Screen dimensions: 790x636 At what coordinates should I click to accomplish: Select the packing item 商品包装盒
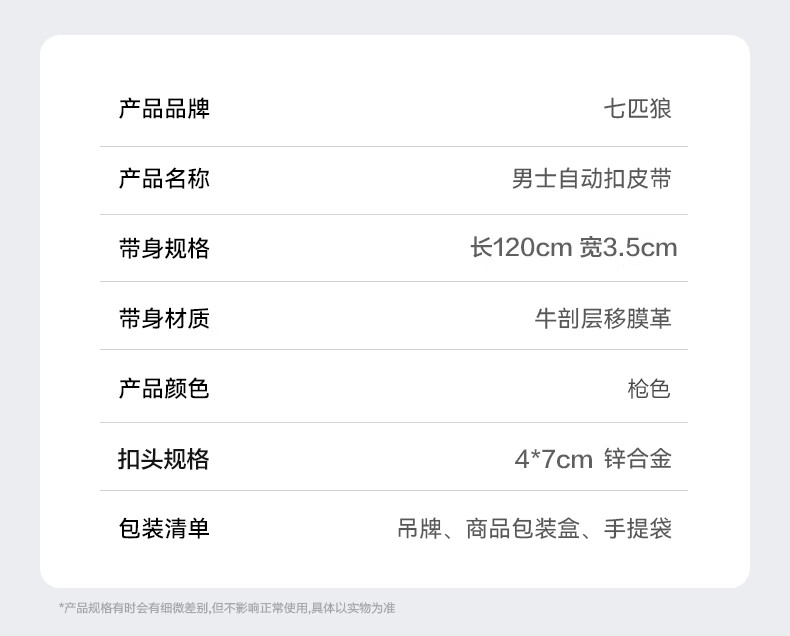(522, 529)
